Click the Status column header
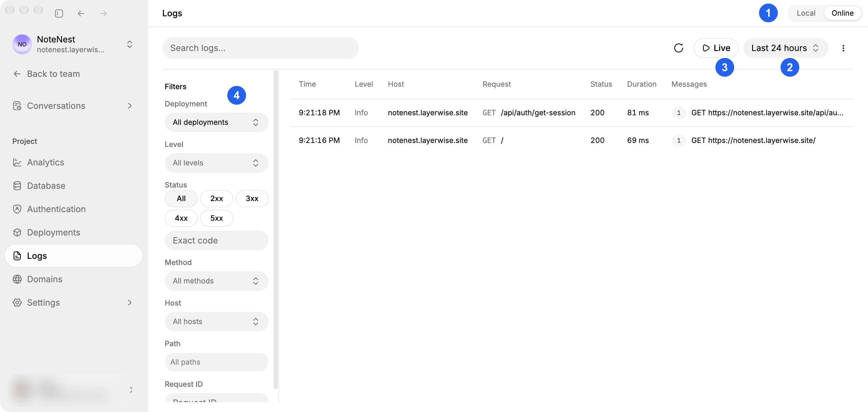Image resolution: width=868 pixels, height=412 pixels. click(x=601, y=84)
